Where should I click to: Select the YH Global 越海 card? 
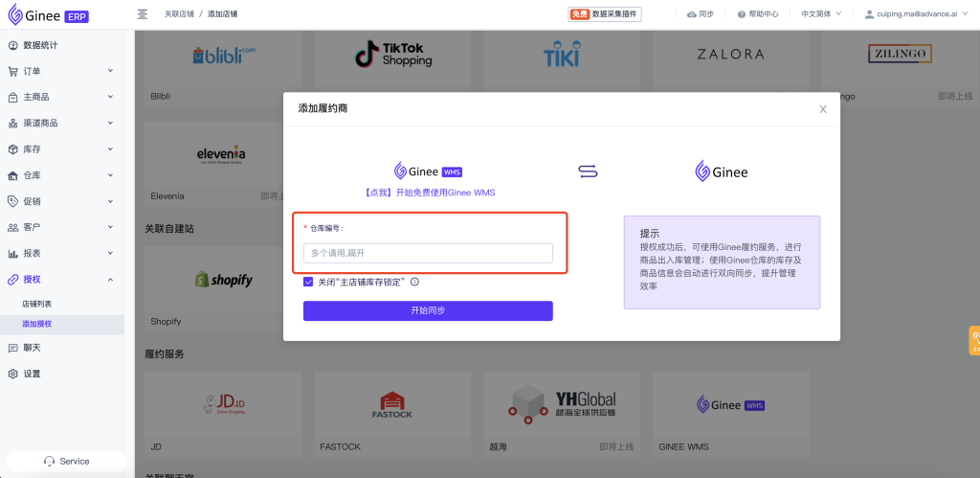pyautogui.click(x=561, y=414)
